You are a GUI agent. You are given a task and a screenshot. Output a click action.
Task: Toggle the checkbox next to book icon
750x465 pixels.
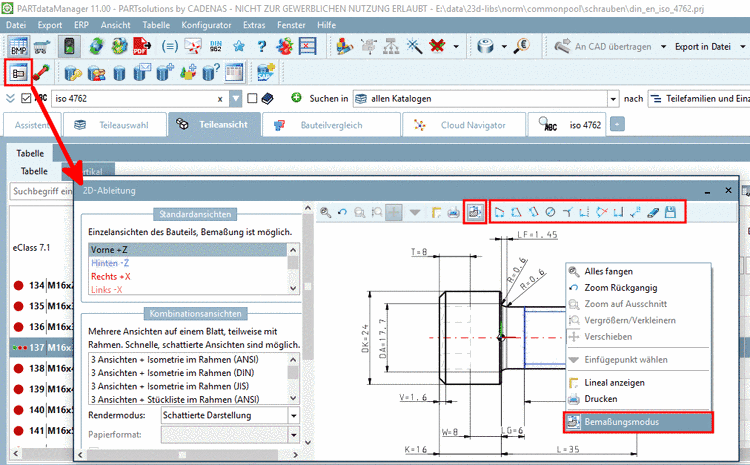[x=253, y=98]
